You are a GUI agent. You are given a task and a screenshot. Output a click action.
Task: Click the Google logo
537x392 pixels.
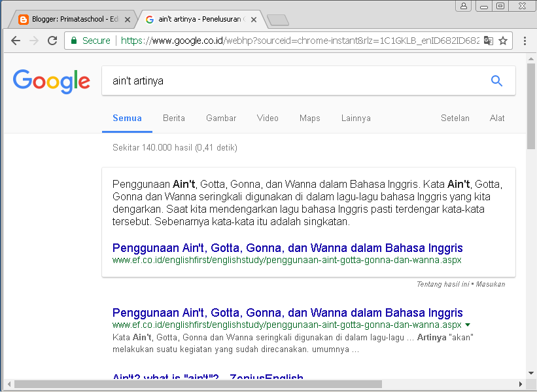52,81
